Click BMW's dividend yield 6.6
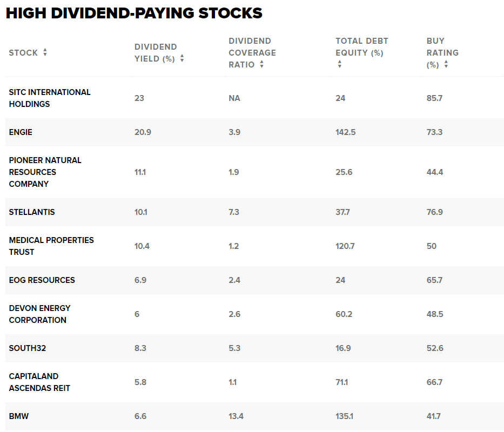This screenshot has width=504, height=432. click(x=140, y=416)
